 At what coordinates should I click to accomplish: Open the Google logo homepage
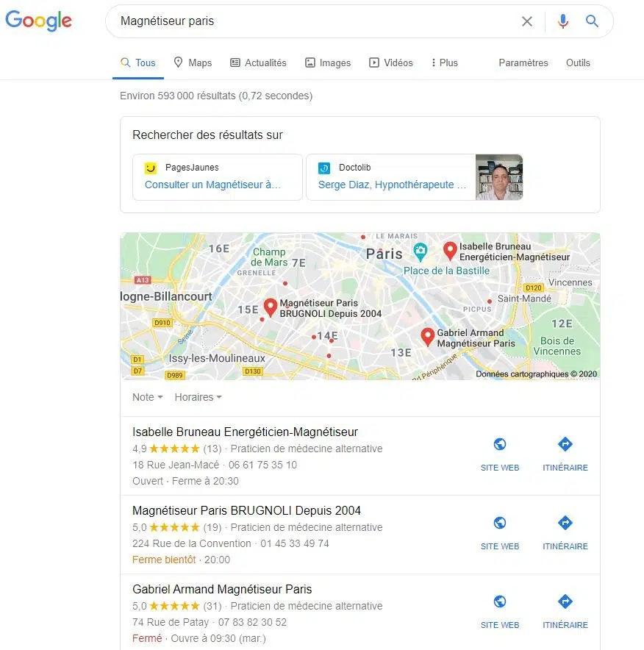pyautogui.click(x=38, y=21)
